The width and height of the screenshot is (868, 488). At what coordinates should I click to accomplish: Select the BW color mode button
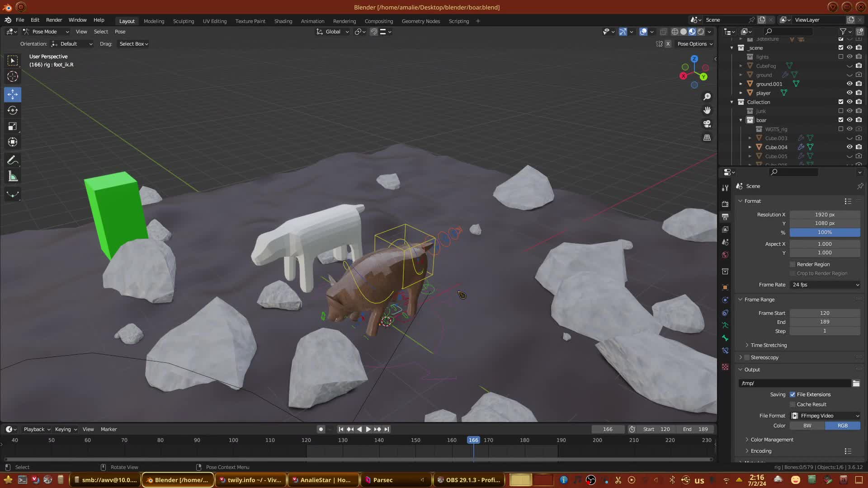click(x=807, y=426)
